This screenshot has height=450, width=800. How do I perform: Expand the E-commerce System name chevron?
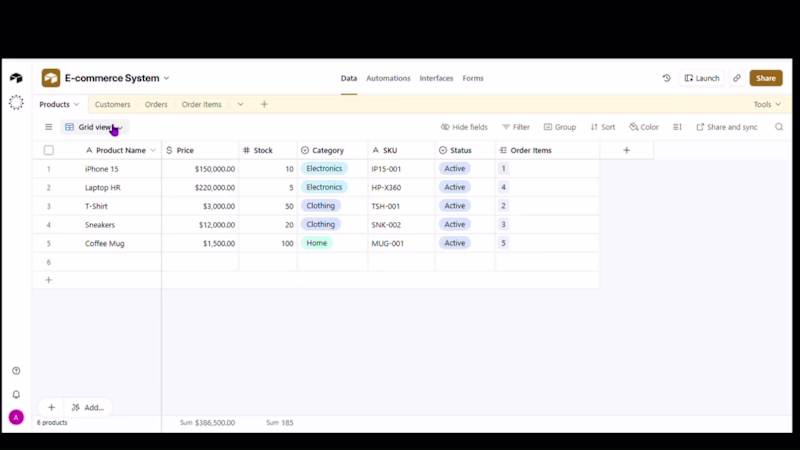[166, 78]
